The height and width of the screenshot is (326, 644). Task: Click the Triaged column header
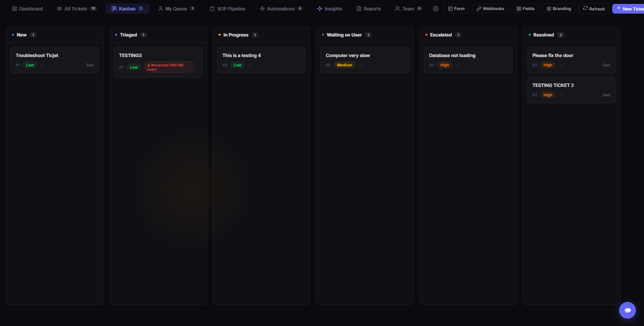tap(158, 35)
